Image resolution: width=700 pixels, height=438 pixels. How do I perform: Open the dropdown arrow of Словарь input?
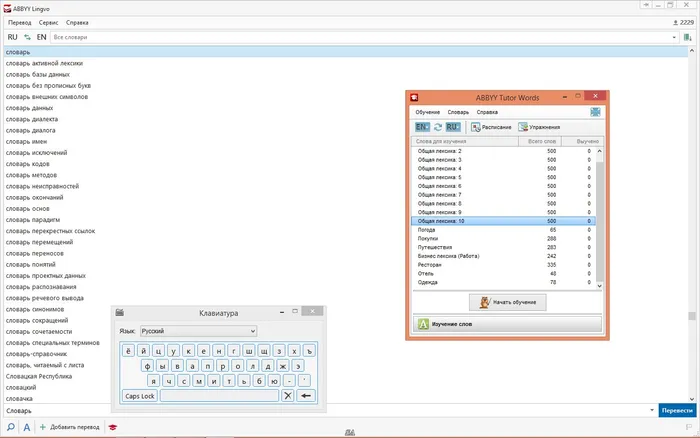coord(652,410)
